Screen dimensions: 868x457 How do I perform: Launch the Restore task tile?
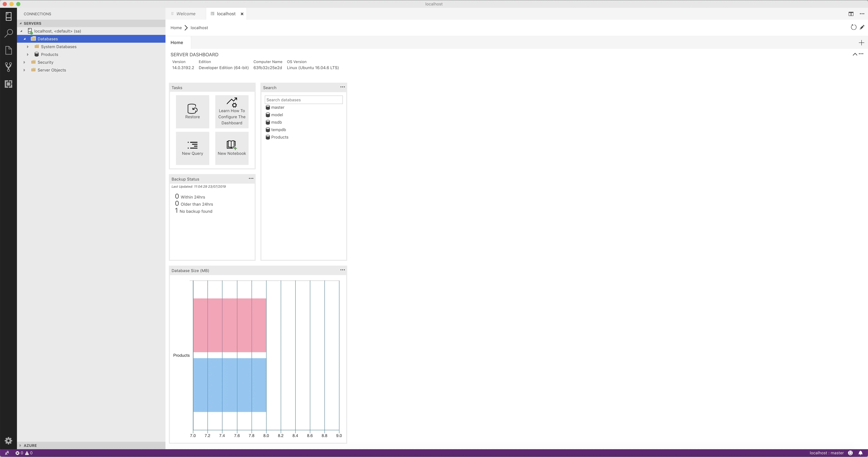[x=192, y=111]
